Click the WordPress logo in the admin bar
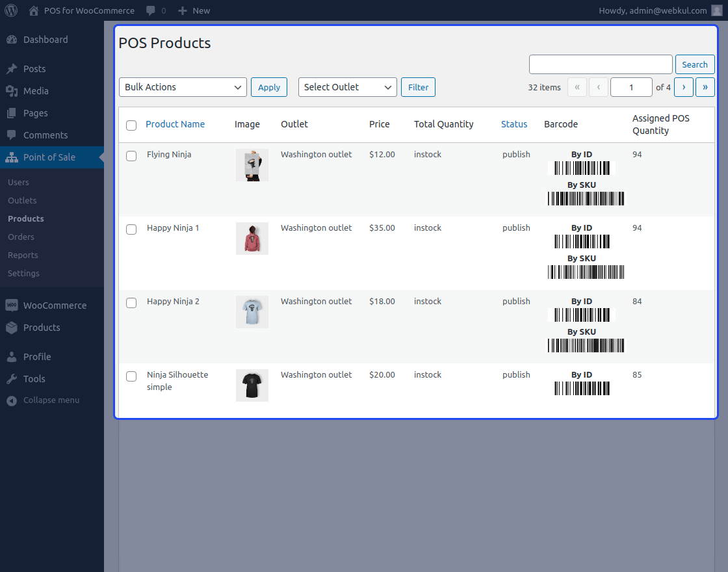Image resolution: width=728 pixels, height=572 pixels. point(10,10)
